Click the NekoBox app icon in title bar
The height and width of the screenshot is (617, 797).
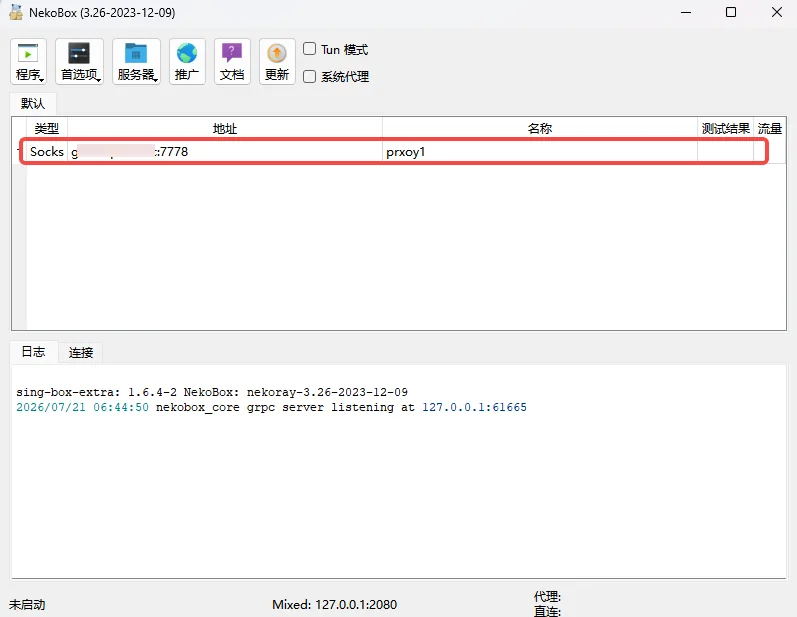[16, 12]
